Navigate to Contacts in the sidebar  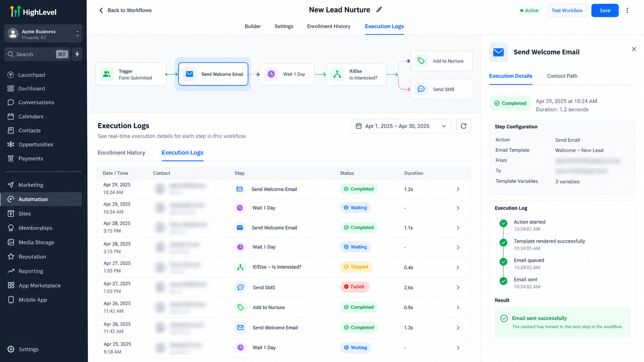point(30,130)
